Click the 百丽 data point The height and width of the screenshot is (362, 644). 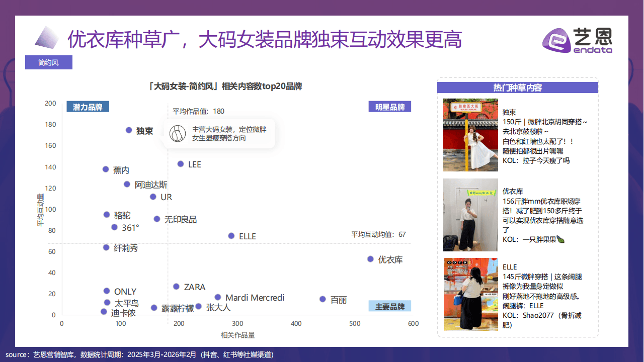[x=323, y=299]
